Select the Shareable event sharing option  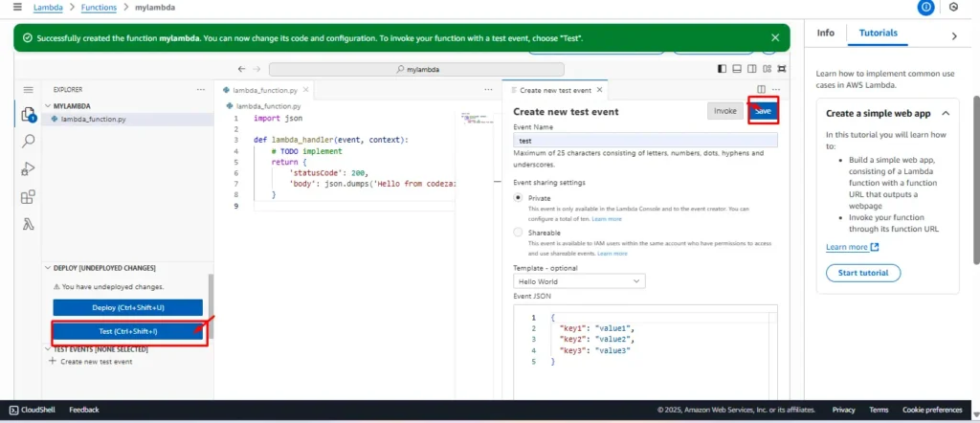pos(518,233)
